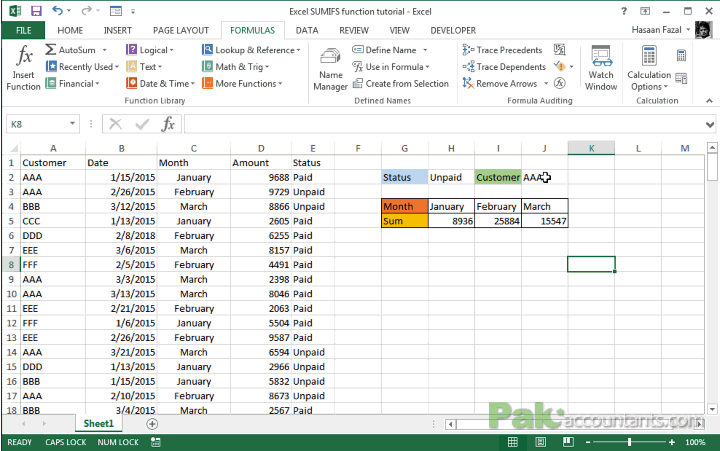The width and height of the screenshot is (720, 451).
Task: Zoom out with minus button
Action: (588, 442)
